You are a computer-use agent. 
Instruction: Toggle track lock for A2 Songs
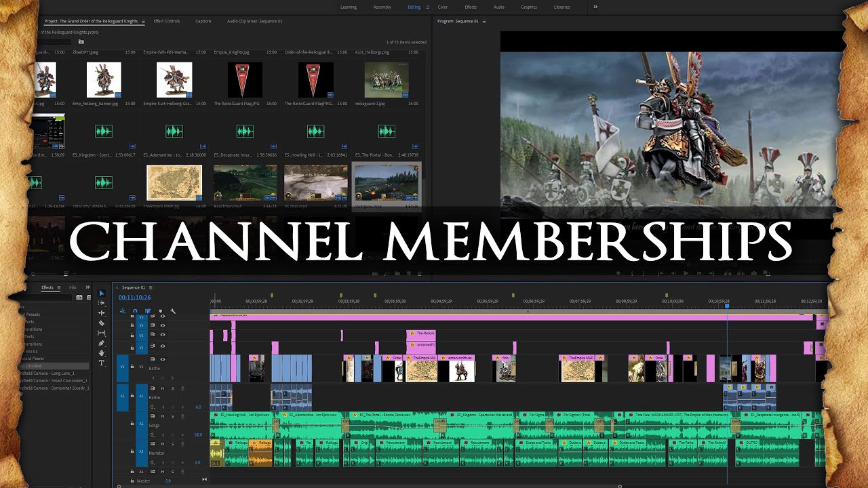point(132,424)
